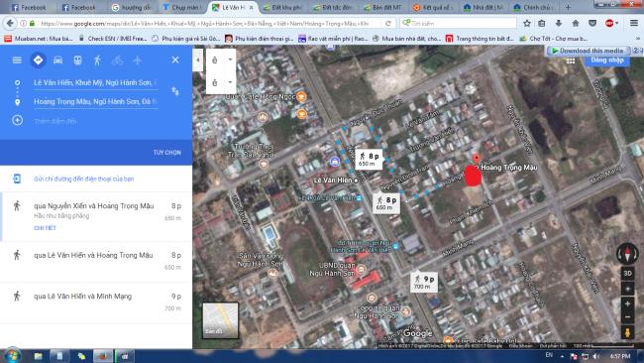Toggle 3D map view
This screenshot has height=363, width=644.
(627, 274)
